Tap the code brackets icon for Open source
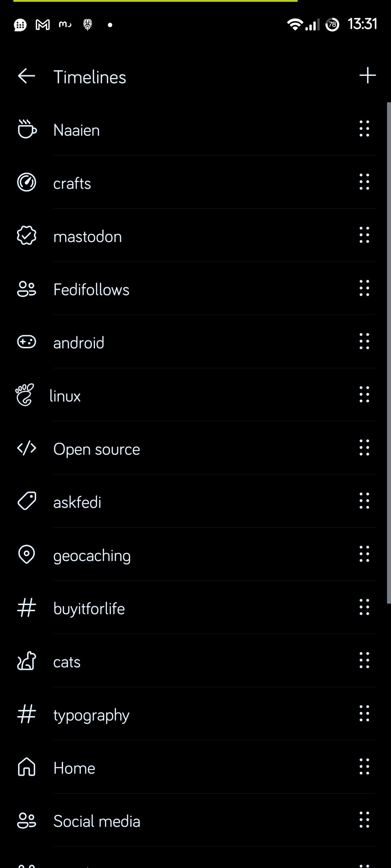Screen dimensions: 391x868 [27, 448]
